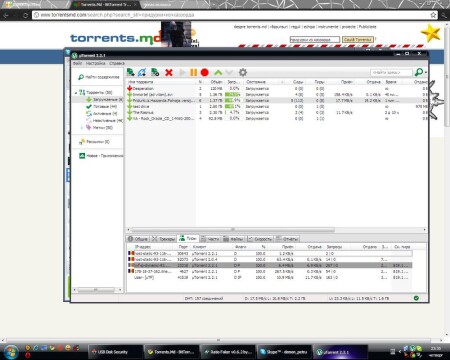Select the Загружаемые sidebar category

pos(104,100)
